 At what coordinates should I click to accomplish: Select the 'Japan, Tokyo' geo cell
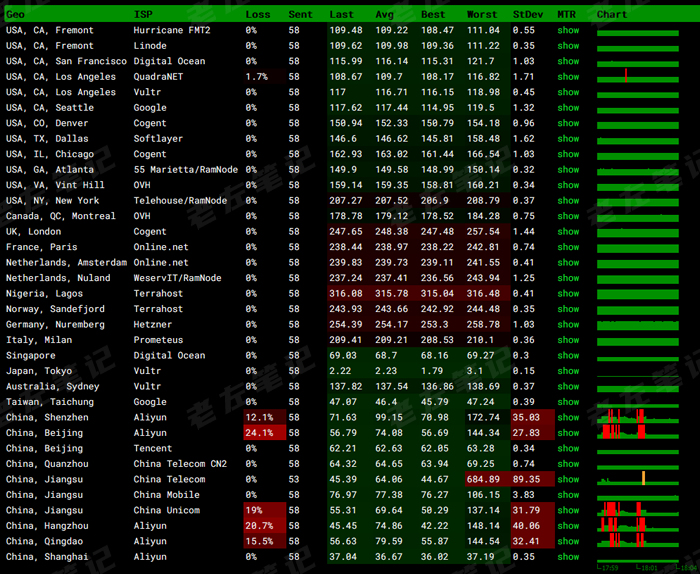(x=39, y=371)
